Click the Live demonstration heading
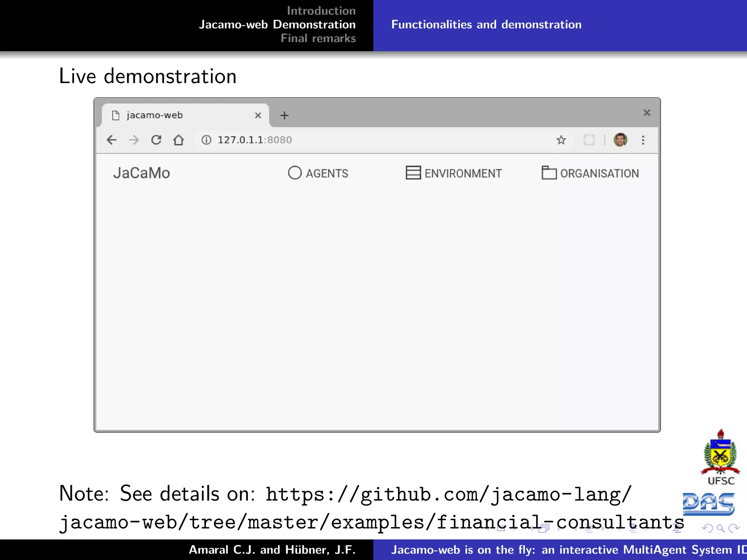Image resolution: width=747 pixels, height=560 pixels. click(x=148, y=77)
